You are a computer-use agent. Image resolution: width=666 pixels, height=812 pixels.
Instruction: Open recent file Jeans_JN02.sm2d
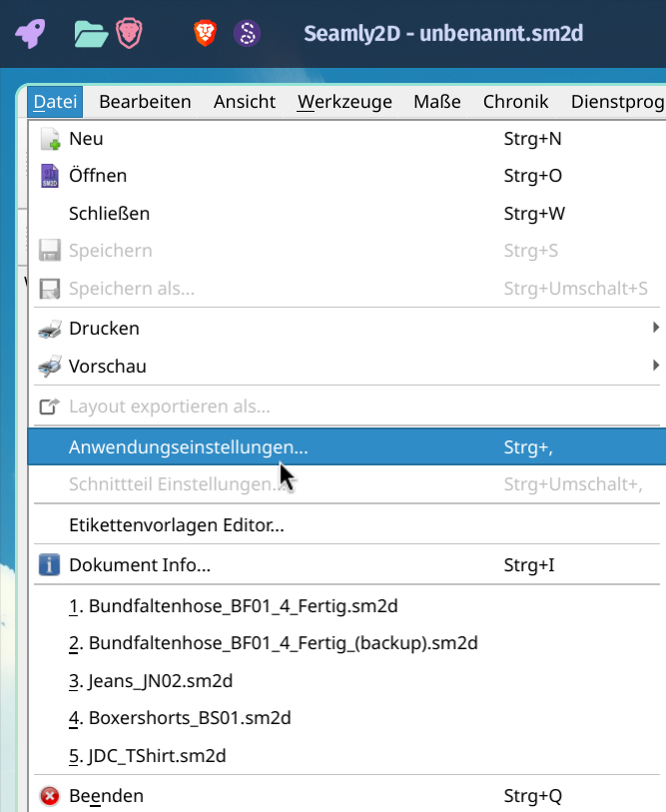click(151, 681)
